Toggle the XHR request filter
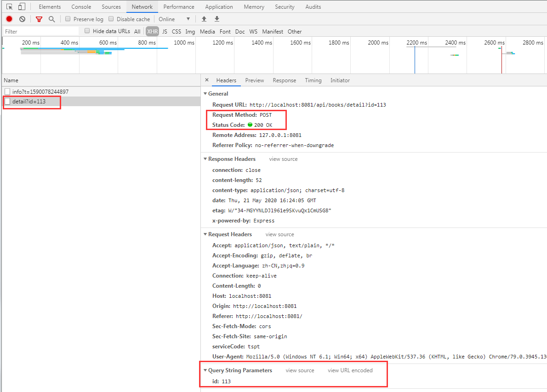The width and height of the screenshot is (547, 392). coord(153,31)
